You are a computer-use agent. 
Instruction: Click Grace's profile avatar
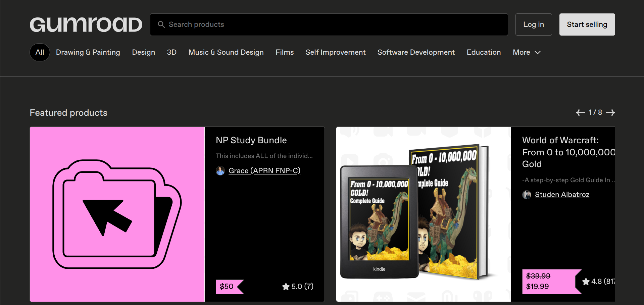point(220,171)
